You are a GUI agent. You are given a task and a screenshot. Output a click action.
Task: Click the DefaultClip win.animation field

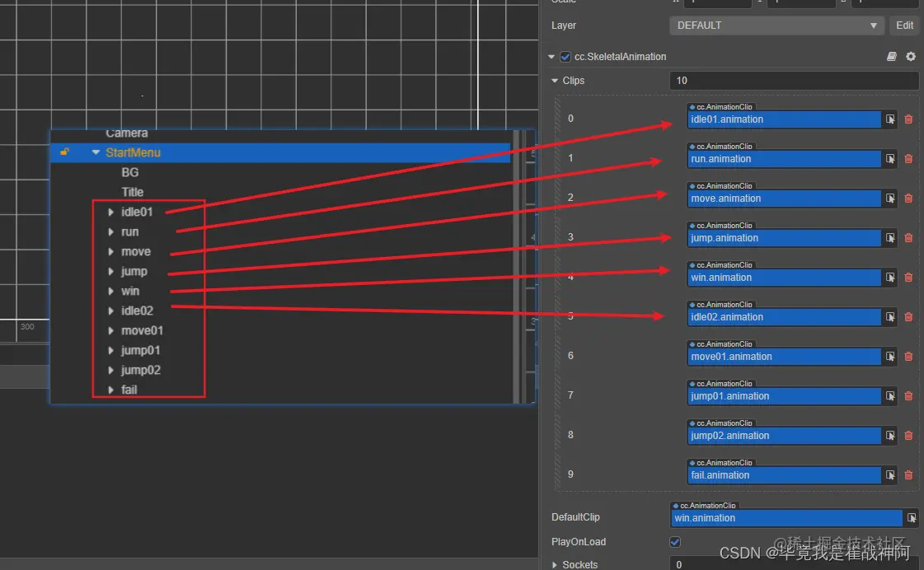pyautogui.click(x=786, y=518)
